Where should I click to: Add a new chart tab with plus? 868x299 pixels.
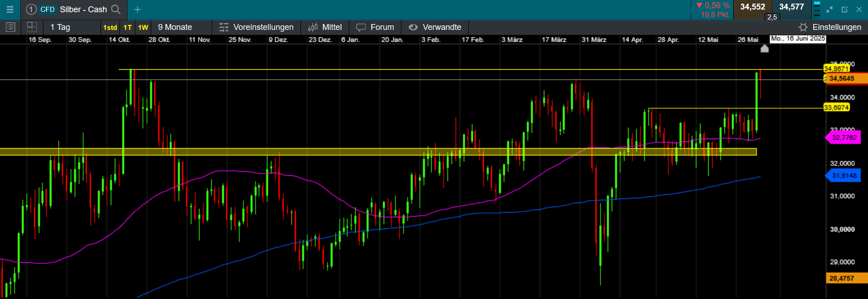point(138,10)
